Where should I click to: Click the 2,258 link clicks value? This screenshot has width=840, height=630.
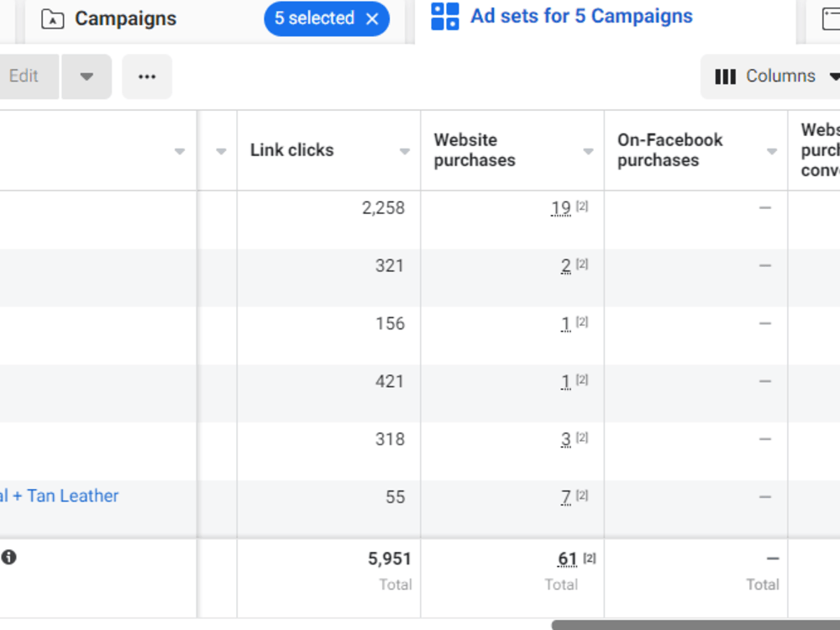coord(383,207)
